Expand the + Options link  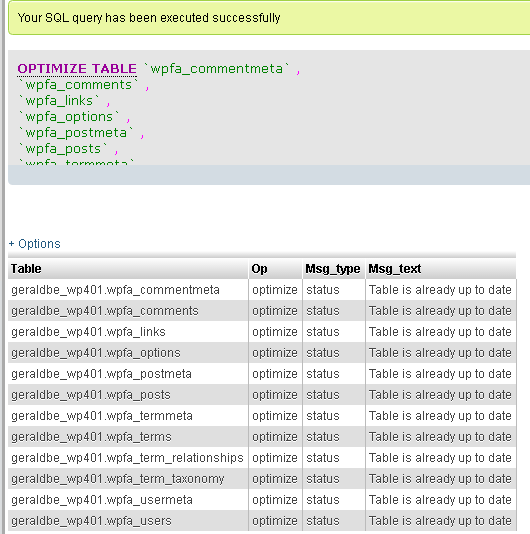pyautogui.click(x=34, y=244)
